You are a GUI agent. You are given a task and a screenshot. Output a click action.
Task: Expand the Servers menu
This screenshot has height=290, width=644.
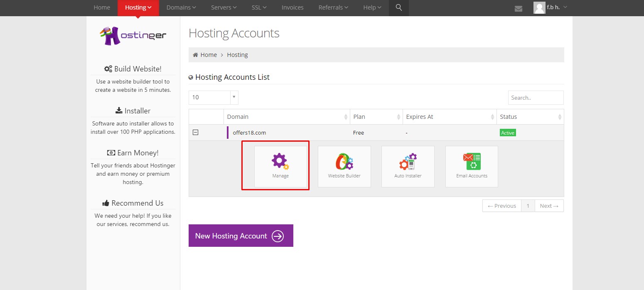[x=224, y=7]
